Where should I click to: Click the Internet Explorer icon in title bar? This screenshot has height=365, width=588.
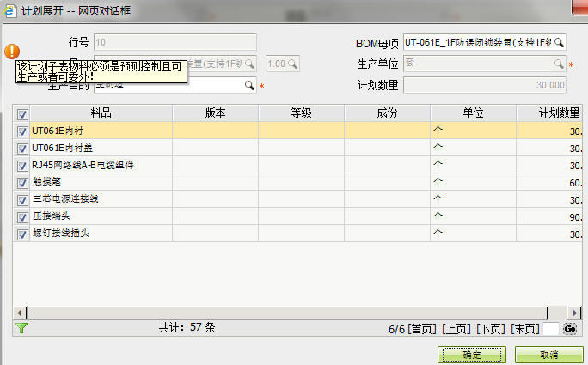[x=9, y=11]
